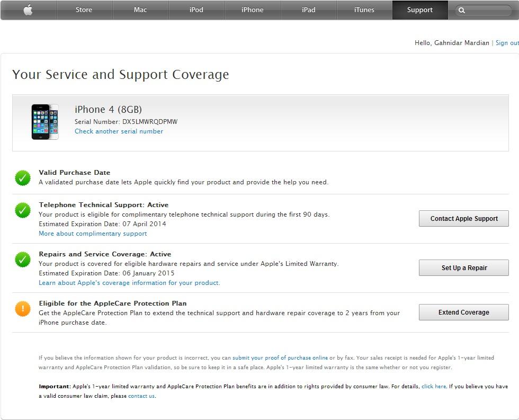Image resolution: width=519 pixels, height=420 pixels.
Task: Click 'Repairs and Service Coverage: Active' heading
Action: click(105, 254)
